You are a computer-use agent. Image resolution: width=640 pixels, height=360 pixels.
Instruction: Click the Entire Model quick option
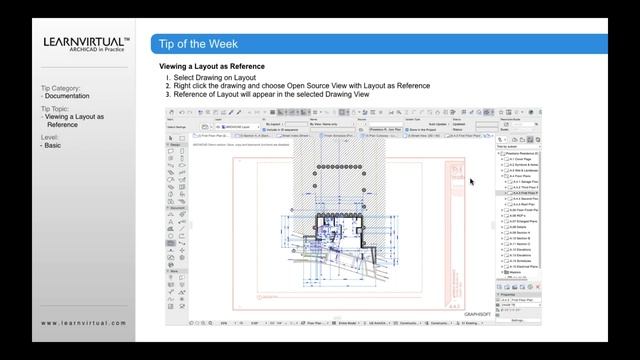(x=346, y=323)
